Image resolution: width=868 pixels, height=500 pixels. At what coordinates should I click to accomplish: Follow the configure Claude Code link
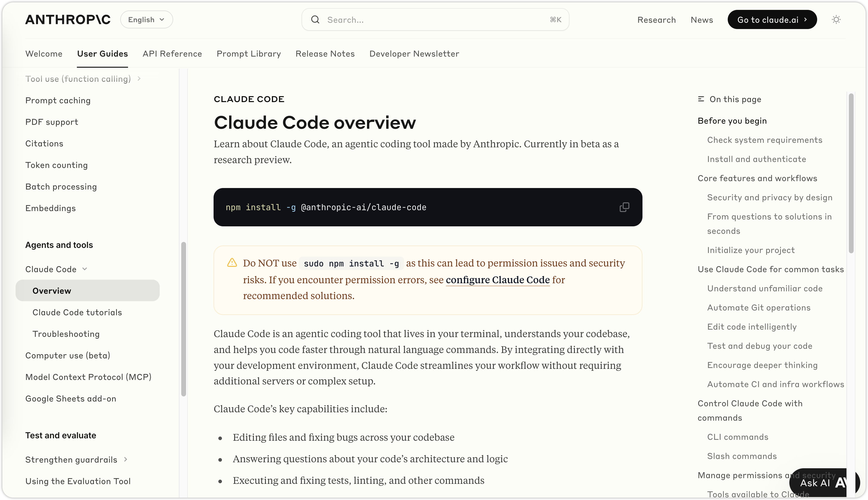point(497,280)
